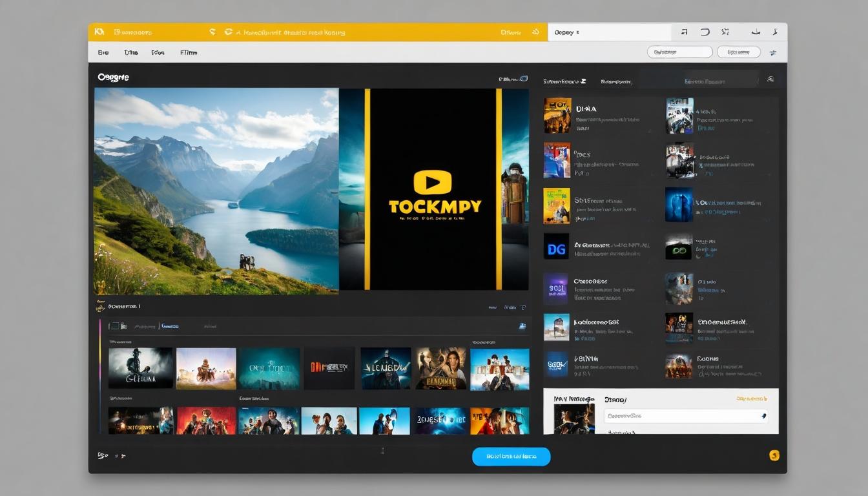Click the small blue icon above the video preview

pos(524,79)
